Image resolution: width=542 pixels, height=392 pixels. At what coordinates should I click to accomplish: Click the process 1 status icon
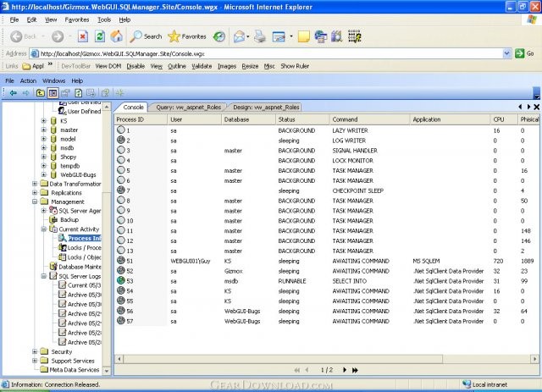120,130
